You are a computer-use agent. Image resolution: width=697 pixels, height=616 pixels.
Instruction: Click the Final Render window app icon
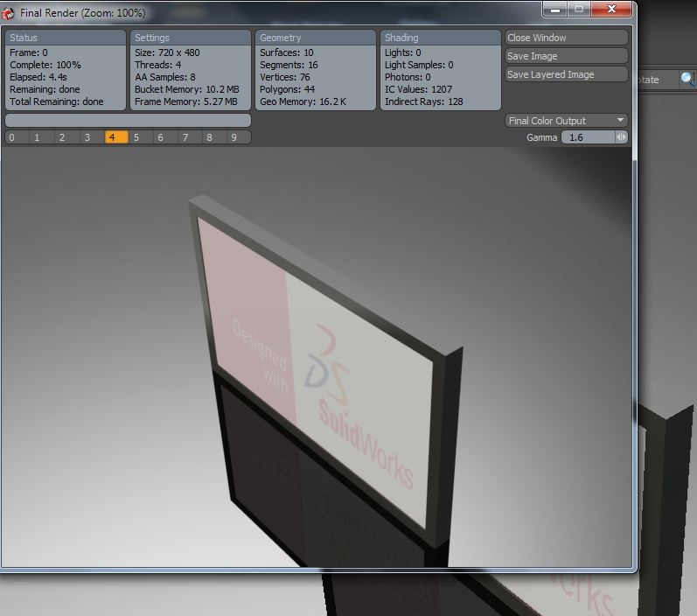pyautogui.click(x=9, y=13)
